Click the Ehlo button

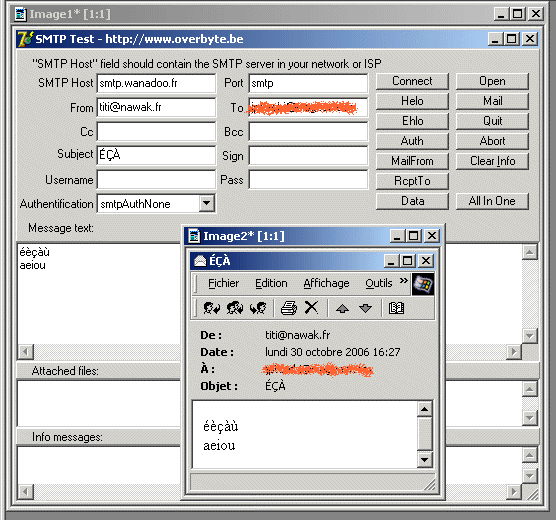[x=412, y=121]
